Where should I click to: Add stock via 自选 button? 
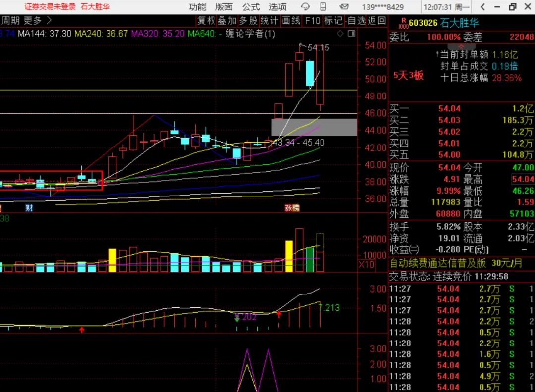[357, 21]
